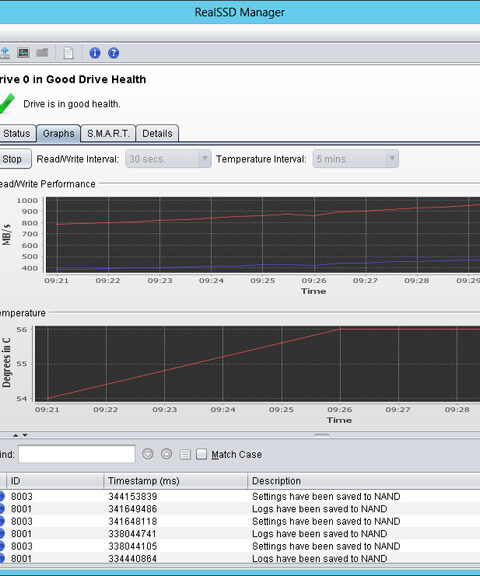
Task: Click the upload firmware arrow icon
Action: tap(4, 53)
